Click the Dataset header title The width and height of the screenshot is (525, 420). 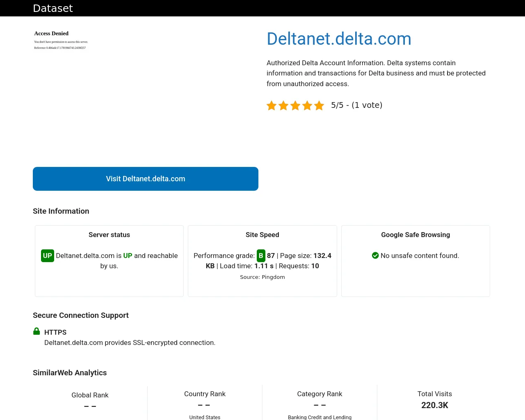tap(53, 8)
